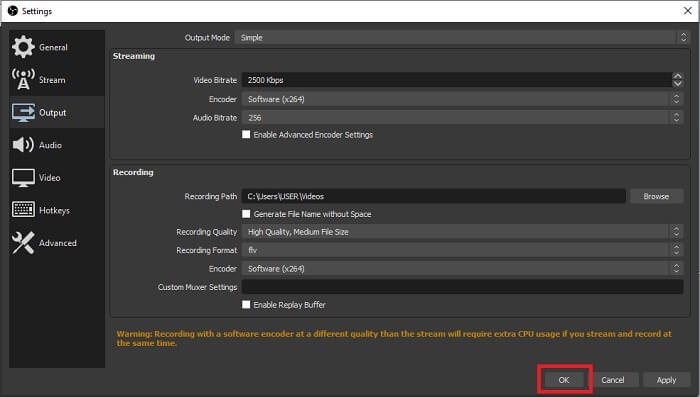The width and height of the screenshot is (700, 397).
Task: Enable Advanced Encoder Settings checkbox
Action: [246, 134]
